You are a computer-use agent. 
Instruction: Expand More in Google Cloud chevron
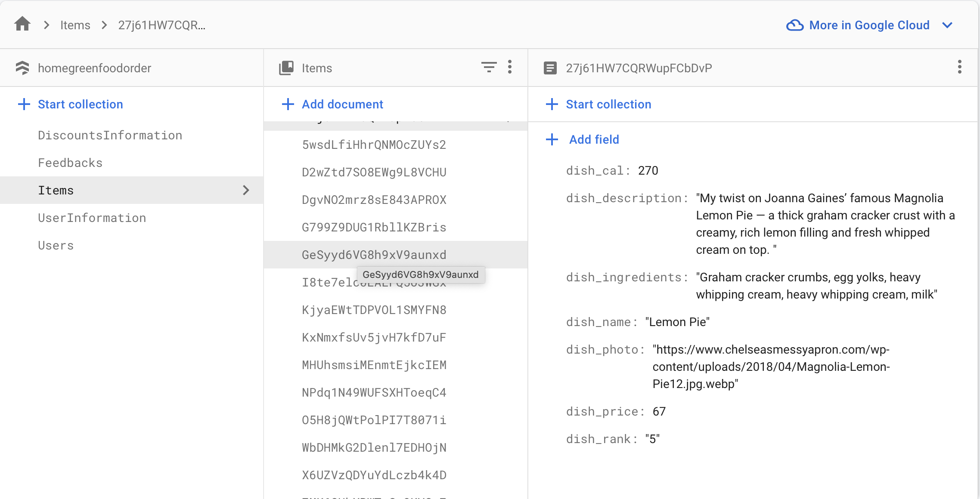point(947,25)
